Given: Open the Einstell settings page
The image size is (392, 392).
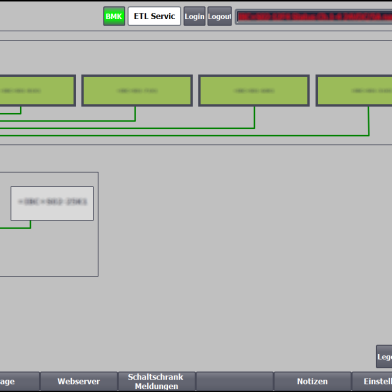Looking at the screenshot, I should (x=372, y=382).
